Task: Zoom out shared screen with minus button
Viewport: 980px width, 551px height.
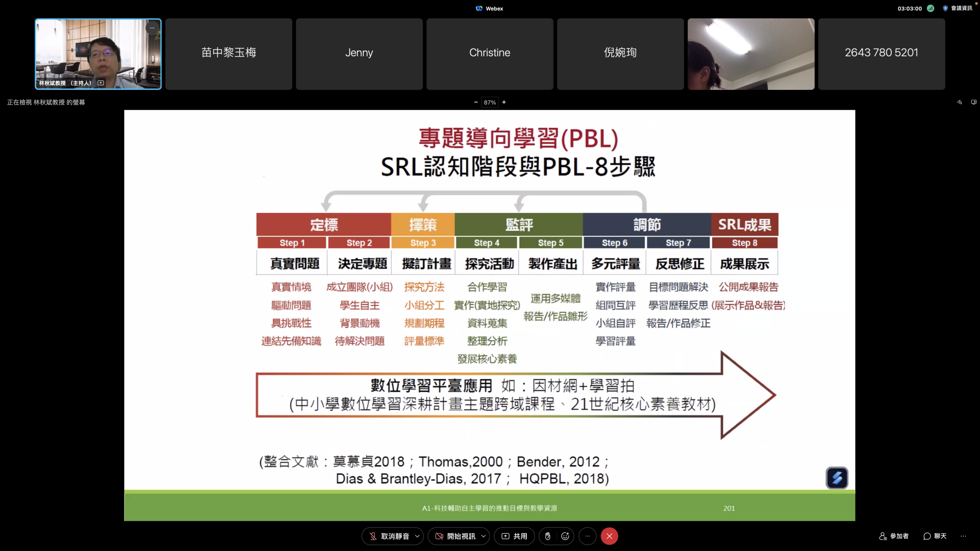Action: tap(476, 102)
